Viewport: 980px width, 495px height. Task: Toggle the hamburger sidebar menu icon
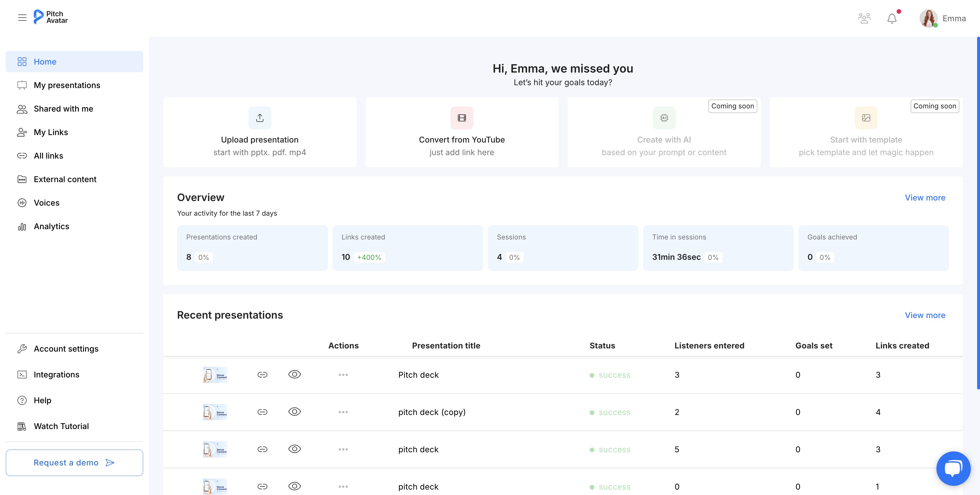22,17
